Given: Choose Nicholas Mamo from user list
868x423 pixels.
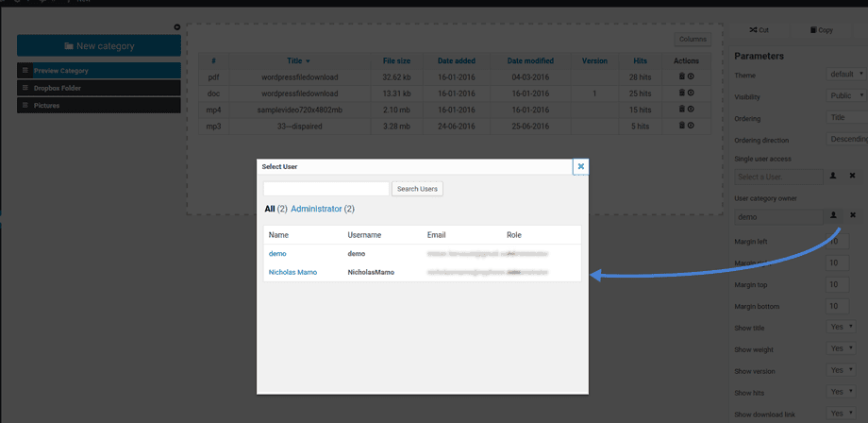Looking at the screenshot, I should [292, 272].
